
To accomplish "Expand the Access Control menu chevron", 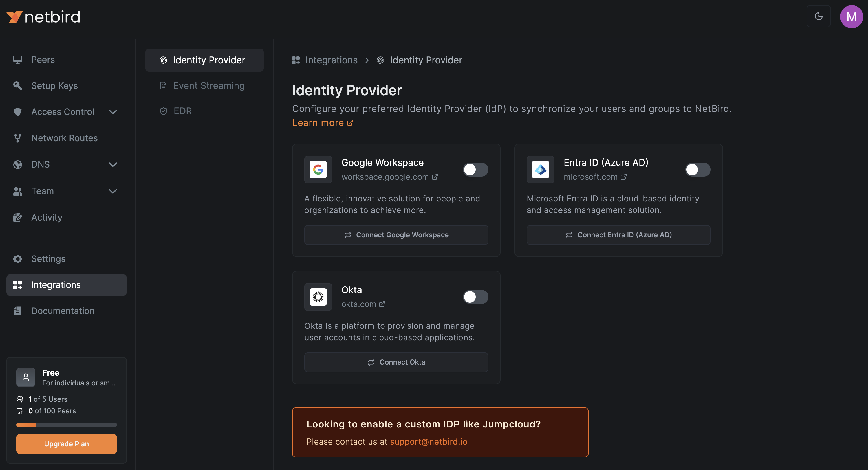I will pyautogui.click(x=113, y=112).
